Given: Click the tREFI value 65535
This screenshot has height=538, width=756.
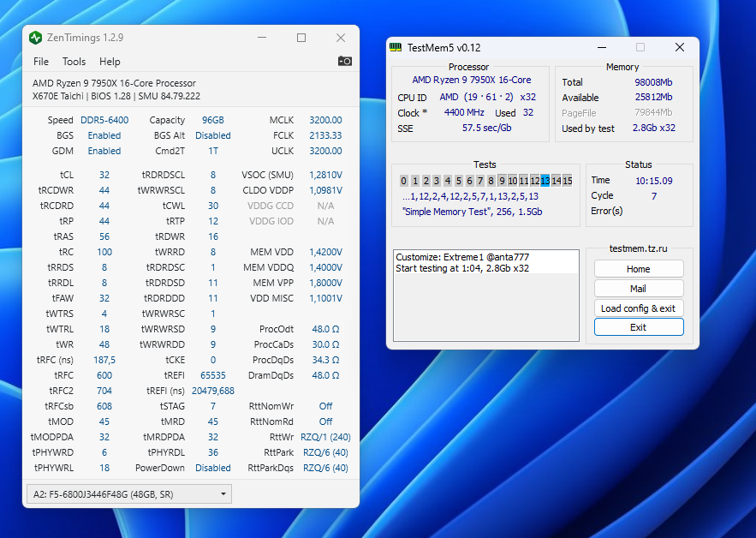Looking at the screenshot, I should click(212, 375).
